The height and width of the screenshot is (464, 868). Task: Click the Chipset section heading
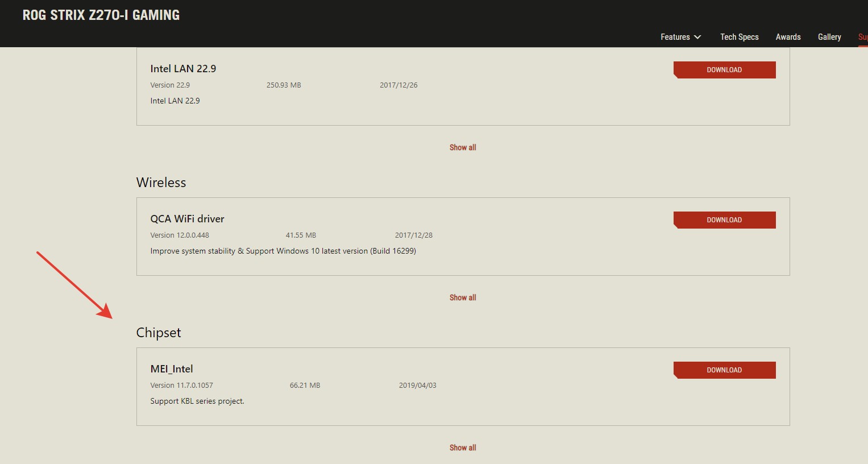(159, 333)
